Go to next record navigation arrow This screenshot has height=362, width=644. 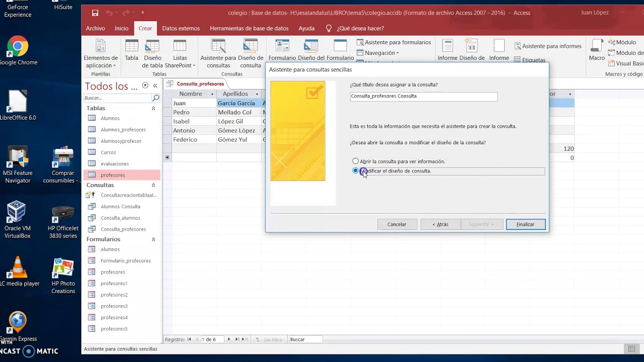(x=229, y=339)
